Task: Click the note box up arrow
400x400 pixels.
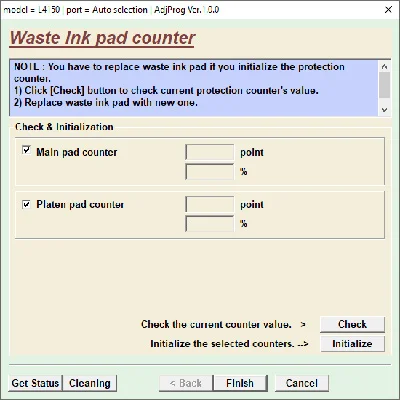Action: click(385, 67)
